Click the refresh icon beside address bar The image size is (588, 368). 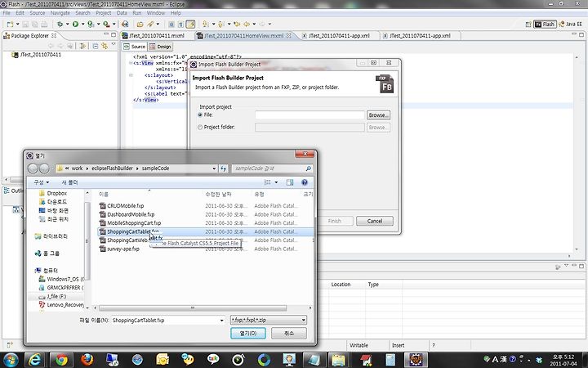click(x=224, y=168)
